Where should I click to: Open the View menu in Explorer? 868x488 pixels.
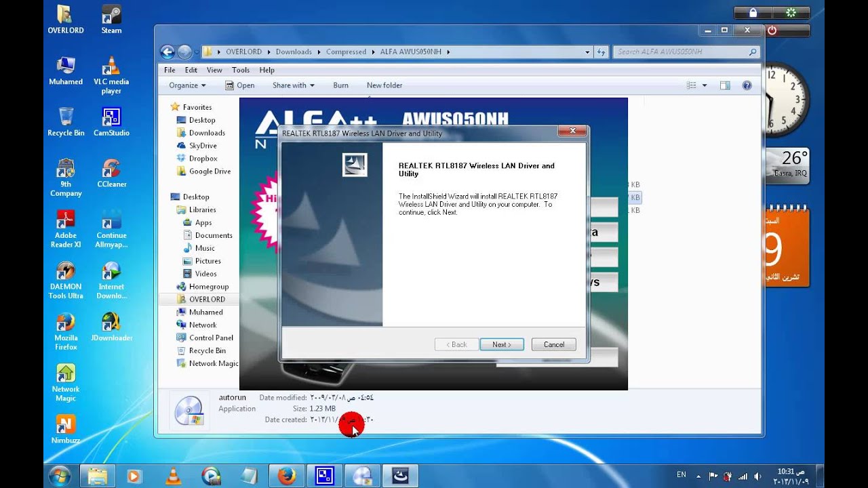point(214,70)
